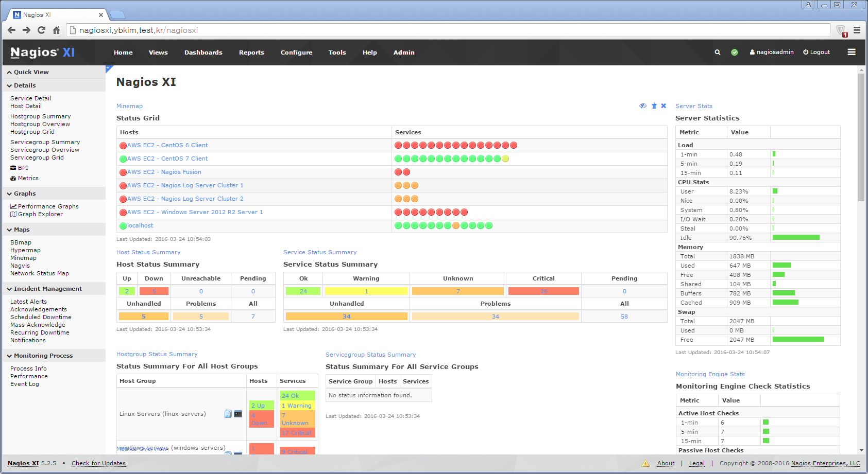Open AWS EC2 Windows Server 2012 R2 host link
The width and height of the screenshot is (868, 474).
(195, 212)
